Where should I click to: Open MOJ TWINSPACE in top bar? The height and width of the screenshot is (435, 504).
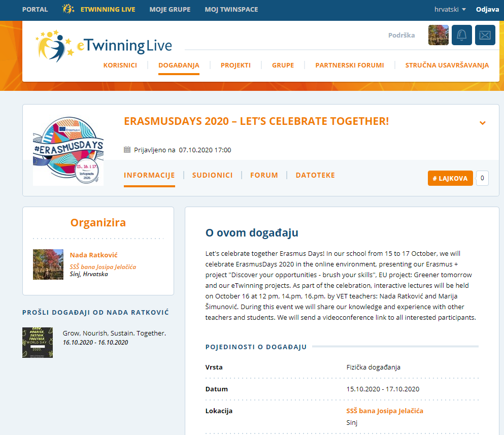(x=231, y=9)
